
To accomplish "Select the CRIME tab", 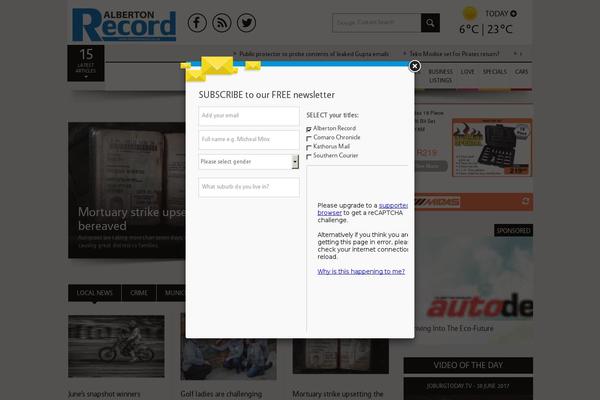I will coord(139,293).
